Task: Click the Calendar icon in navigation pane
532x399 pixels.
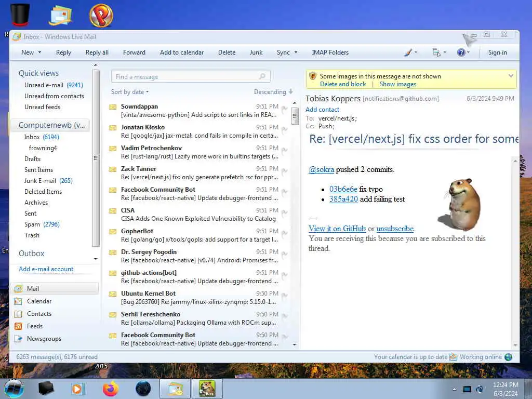Action: click(18, 301)
